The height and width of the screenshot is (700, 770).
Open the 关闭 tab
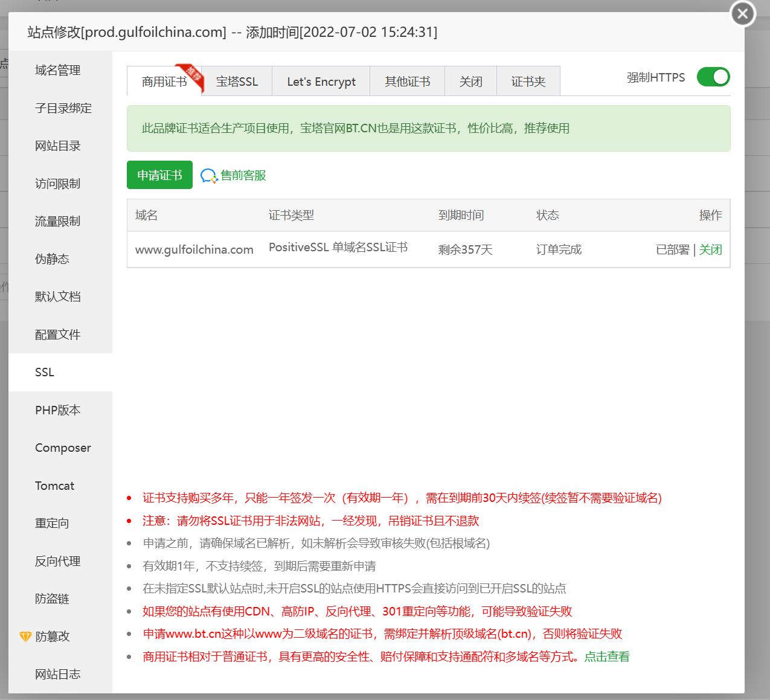(470, 82)
